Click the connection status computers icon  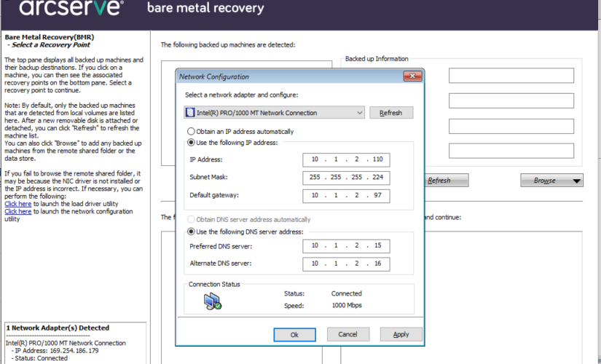[213, 301]
